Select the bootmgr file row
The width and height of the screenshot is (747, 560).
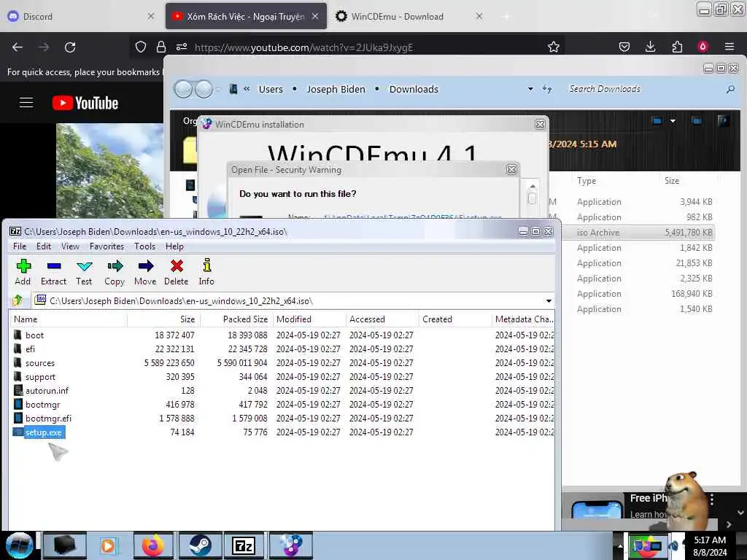pos(282,404)
